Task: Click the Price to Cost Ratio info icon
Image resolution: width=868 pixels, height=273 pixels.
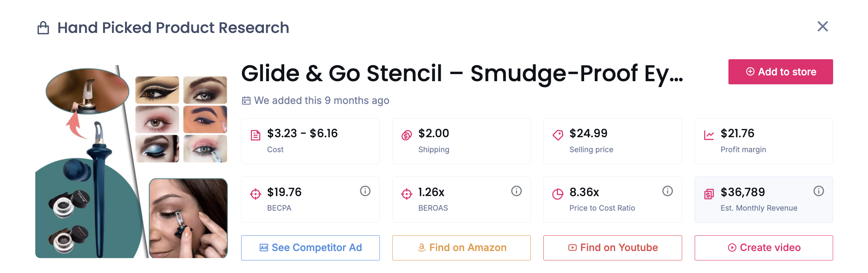Action: pyautogui.click(x=667, y=191)
